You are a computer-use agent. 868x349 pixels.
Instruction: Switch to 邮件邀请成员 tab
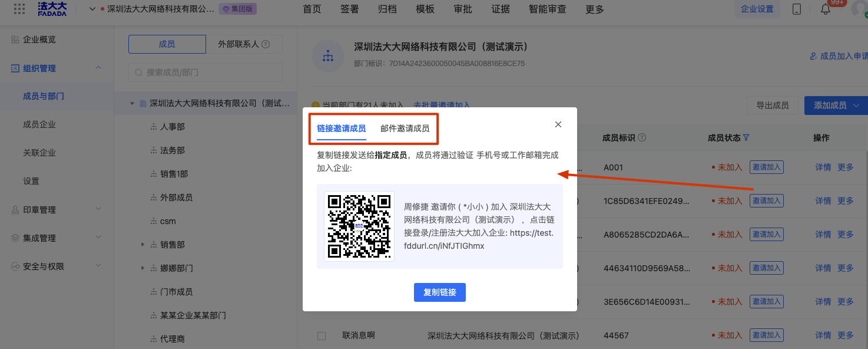click(x=405, y=129)
